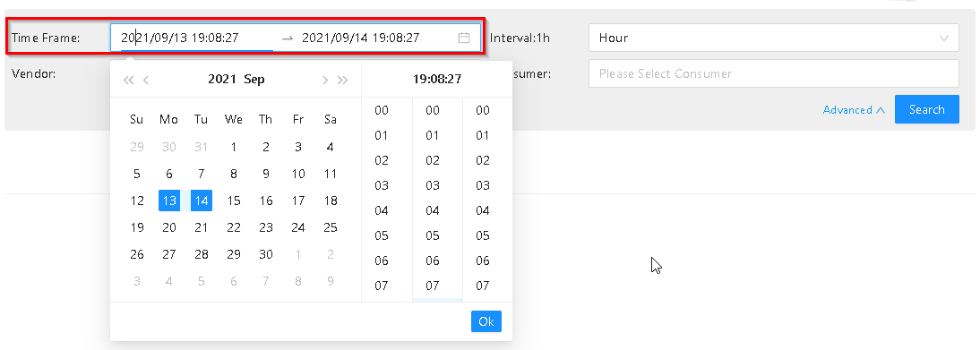Viewport: 980px width, 350px height.
Task: Choose hour 00 in time picker
Action: pos(382,111)
